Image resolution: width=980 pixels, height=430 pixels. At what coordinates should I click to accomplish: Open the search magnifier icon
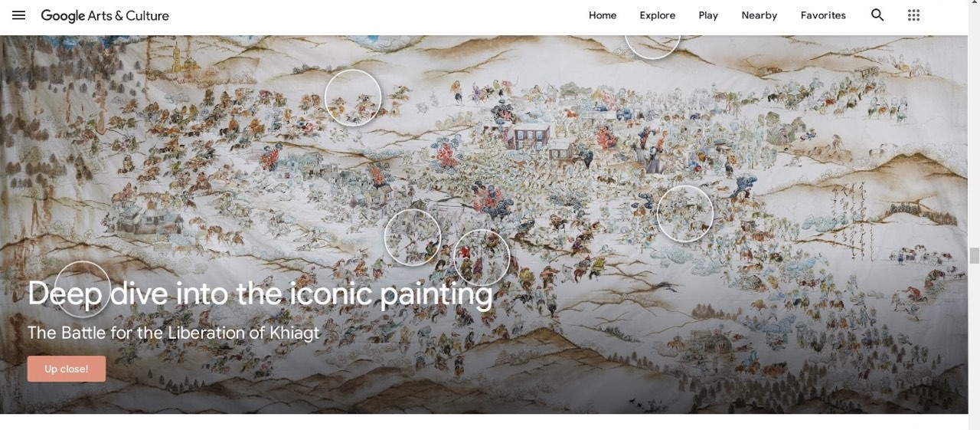877,15
